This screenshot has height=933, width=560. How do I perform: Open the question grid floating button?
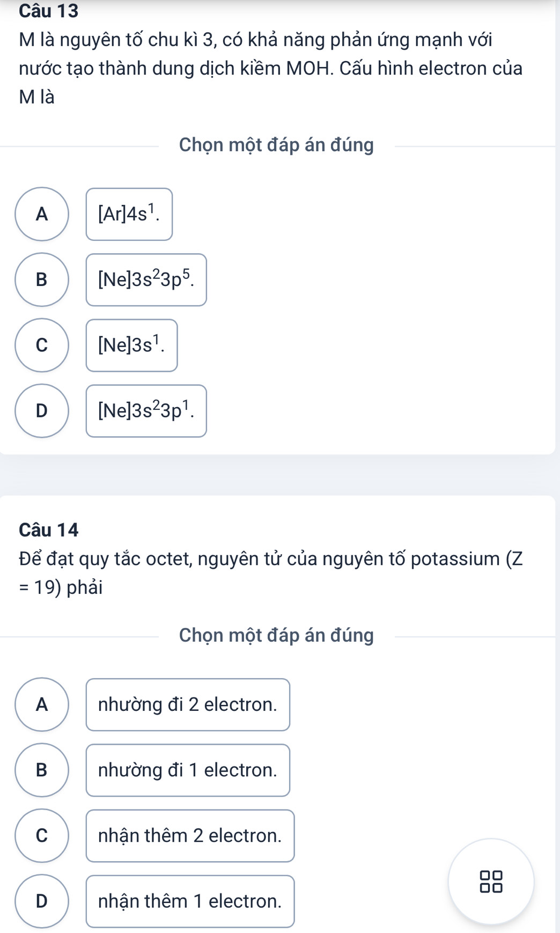pyautogui.click(x=491, y=881)
